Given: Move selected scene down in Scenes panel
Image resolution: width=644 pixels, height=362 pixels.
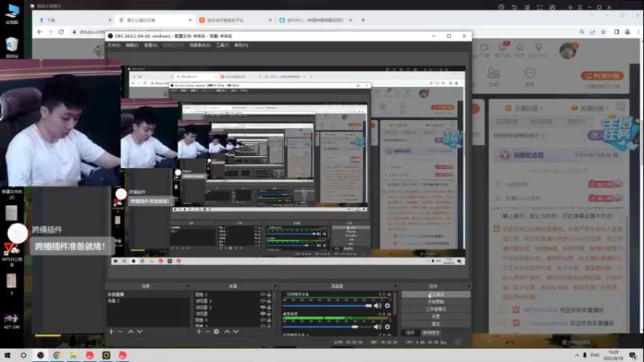Looking at the screenshot, I should tap(139, 331).
